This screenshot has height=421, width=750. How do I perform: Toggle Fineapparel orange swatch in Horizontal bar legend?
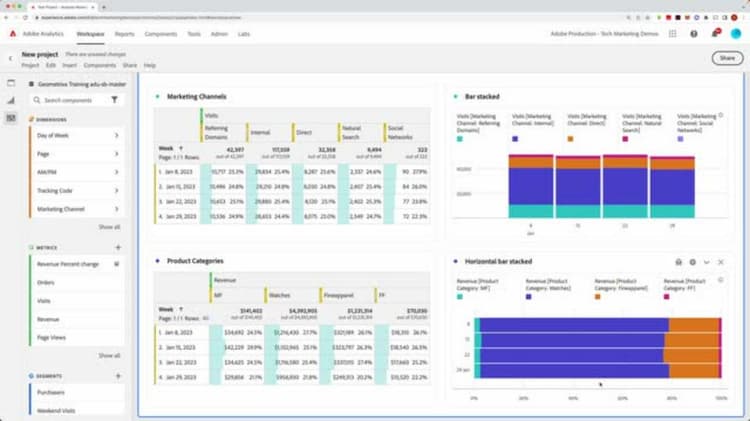coord(597,297)
